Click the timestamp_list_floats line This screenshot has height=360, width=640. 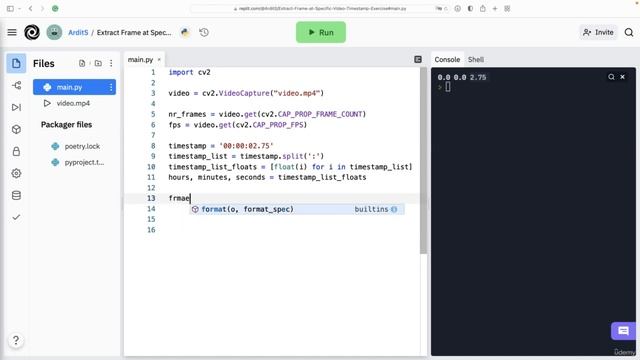[x=290, y=167]
